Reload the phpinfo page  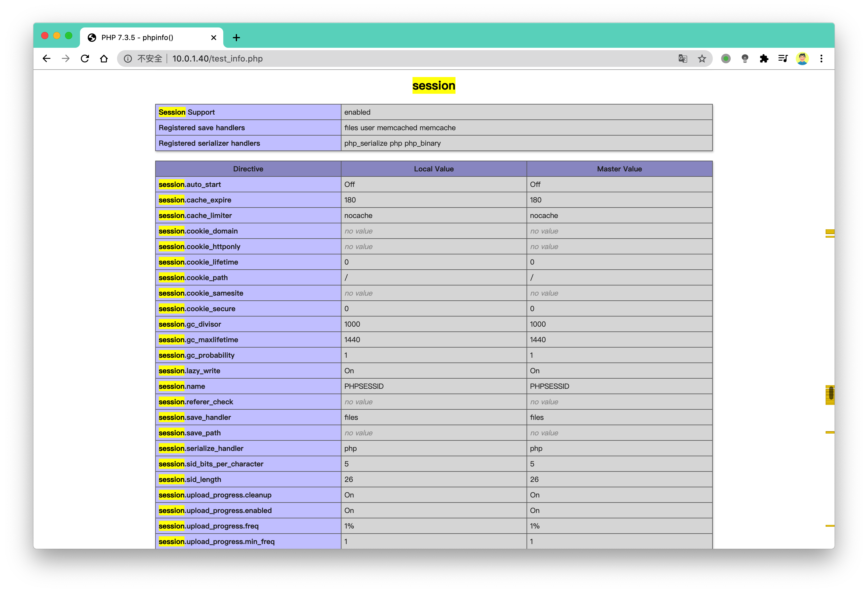coord(85,59)
